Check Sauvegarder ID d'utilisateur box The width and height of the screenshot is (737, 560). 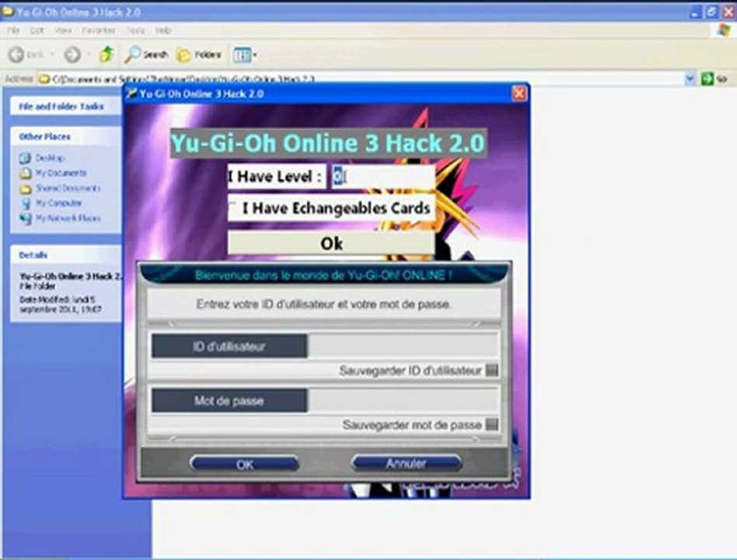[491, 370]
